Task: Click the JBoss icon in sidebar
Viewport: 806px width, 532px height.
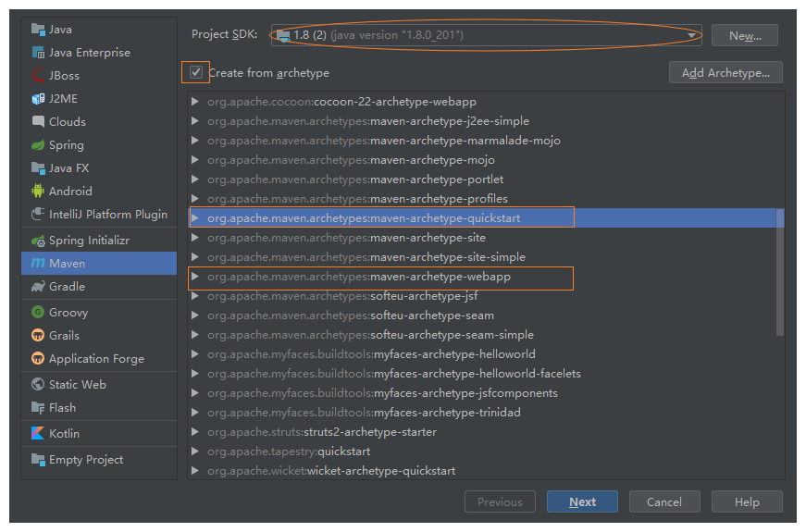Action: click(38, 76)
